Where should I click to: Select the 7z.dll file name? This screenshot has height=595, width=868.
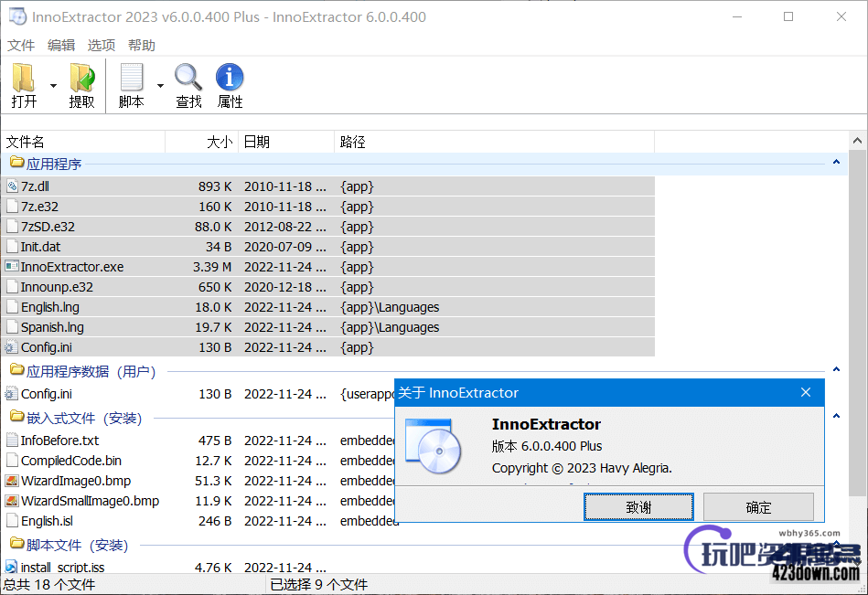(35, 186)
